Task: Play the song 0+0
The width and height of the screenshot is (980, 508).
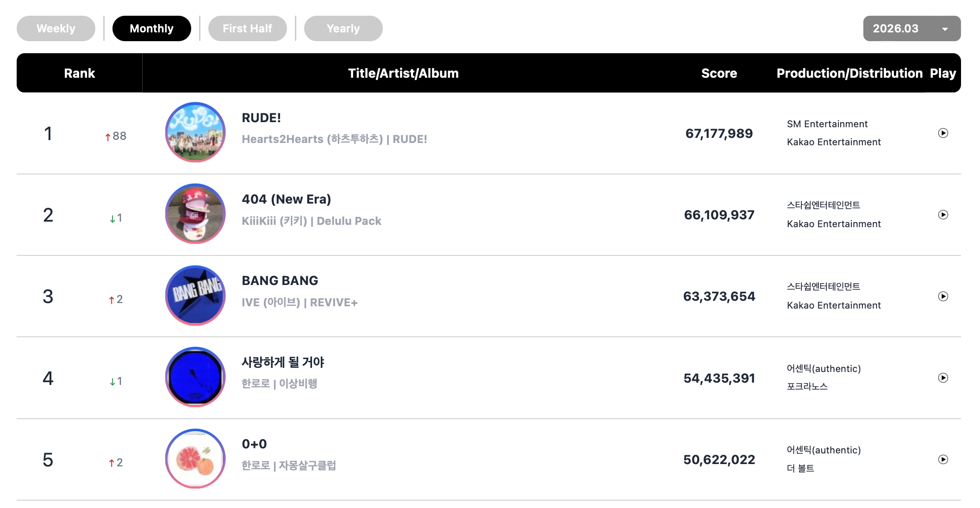Action: coord(943,459)
